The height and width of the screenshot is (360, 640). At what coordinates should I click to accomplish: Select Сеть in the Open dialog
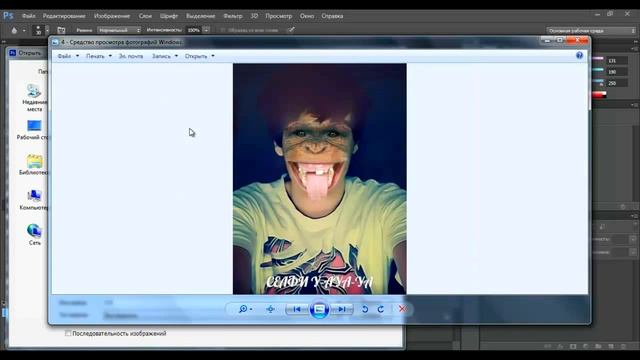pos(34,235)
